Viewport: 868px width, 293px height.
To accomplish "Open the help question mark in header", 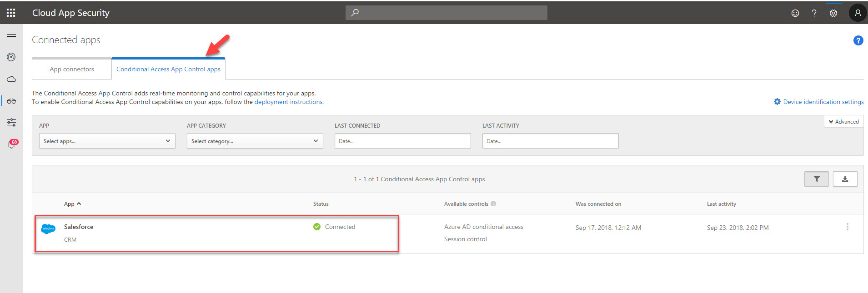I will click(814, 13).
